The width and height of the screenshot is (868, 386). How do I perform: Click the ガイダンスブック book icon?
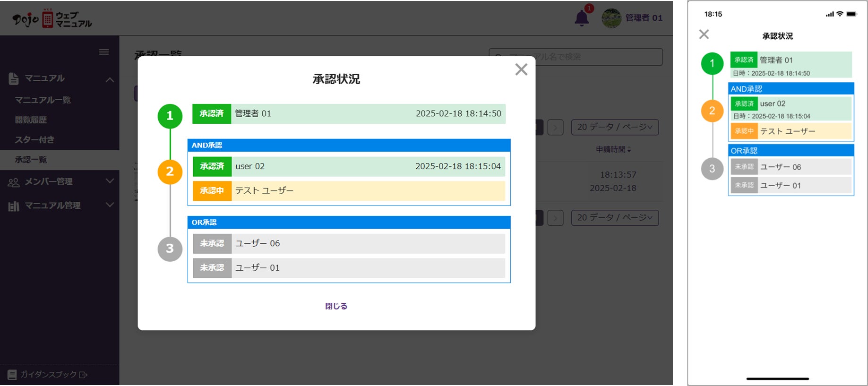[x=12, y=375]
